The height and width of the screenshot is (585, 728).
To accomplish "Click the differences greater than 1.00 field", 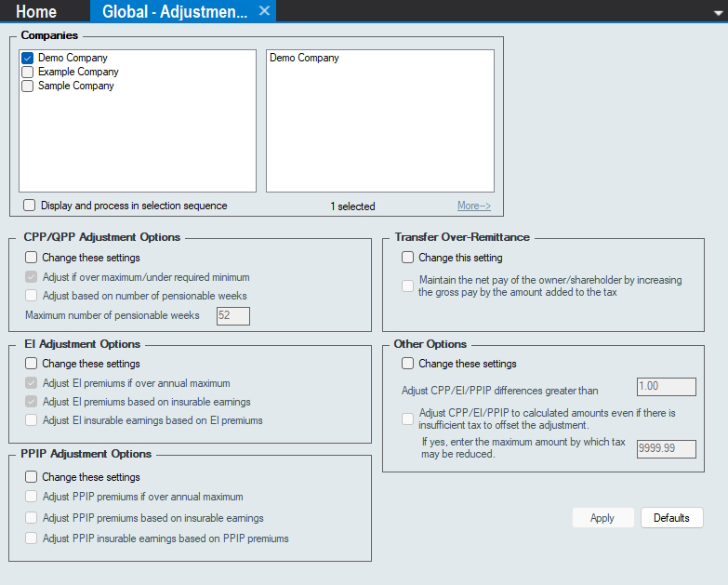I will [666, 387].
